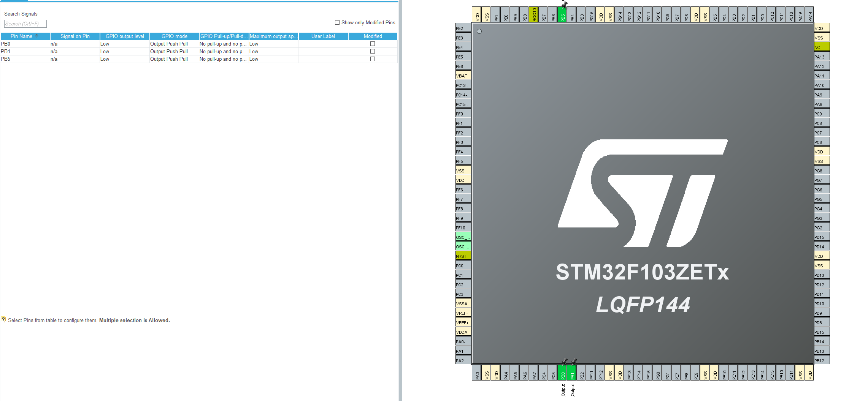The image size is (868, 401).
Task: Enable Show only Modified Pins checkbox
Action: point(337,22)
